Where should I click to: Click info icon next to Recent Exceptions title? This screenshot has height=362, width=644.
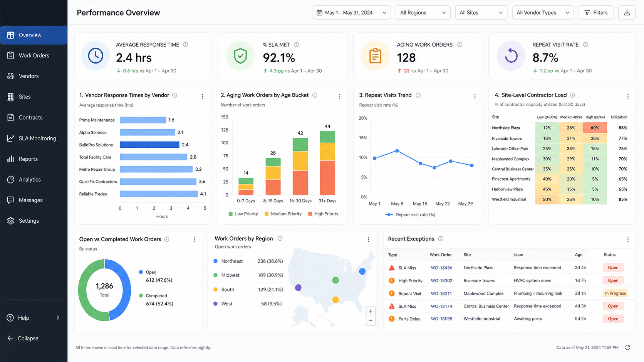pos(441,239)
